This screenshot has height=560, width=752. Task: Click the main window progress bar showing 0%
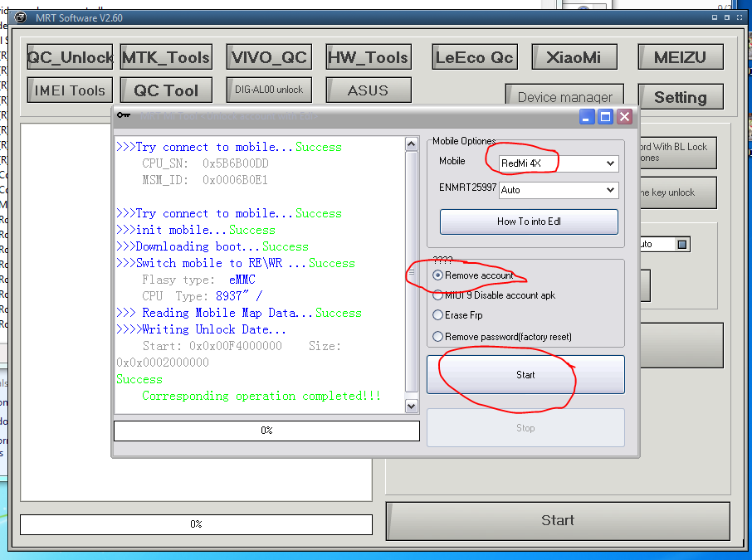point(196,524)
